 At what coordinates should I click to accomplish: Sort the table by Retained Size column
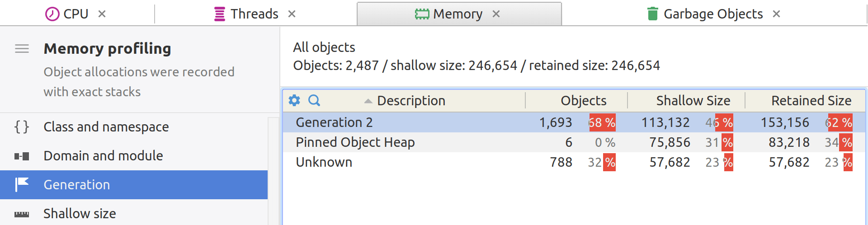pyautogui.click(x=811, y=101)
